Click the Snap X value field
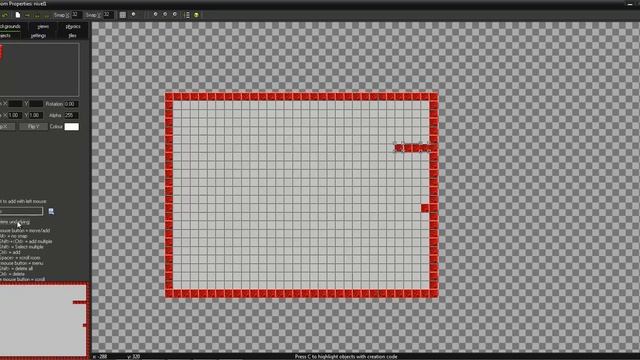 pos(76,15)
